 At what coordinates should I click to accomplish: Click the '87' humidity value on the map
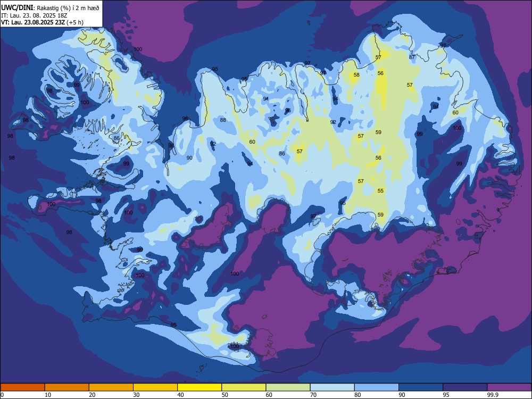412,57
